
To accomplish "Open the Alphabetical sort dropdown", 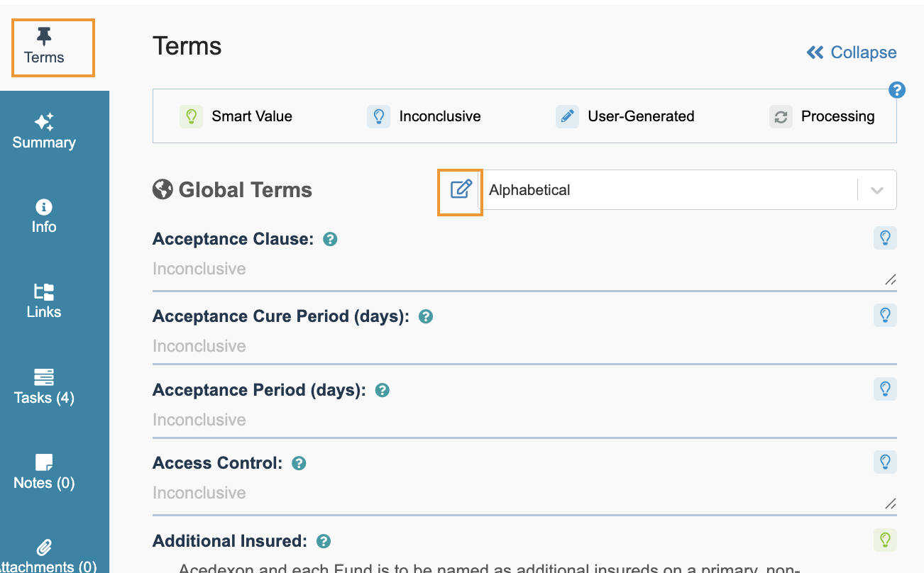I will coord(667,190).
